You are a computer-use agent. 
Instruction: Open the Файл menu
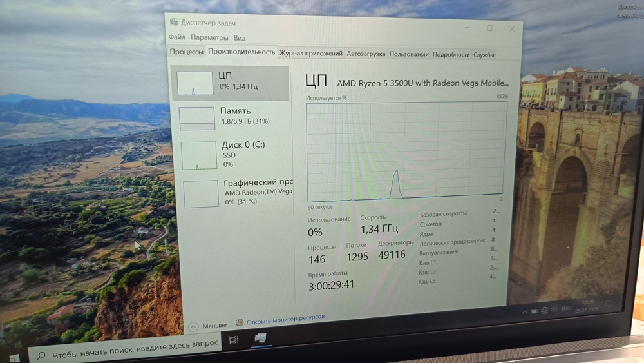point(177,37)
